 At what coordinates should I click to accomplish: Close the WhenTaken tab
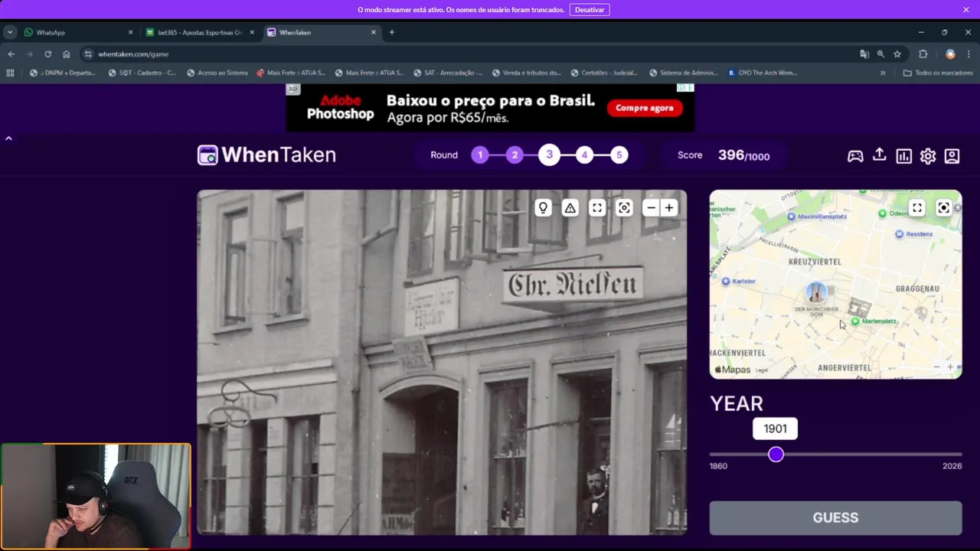coord(374,32)
